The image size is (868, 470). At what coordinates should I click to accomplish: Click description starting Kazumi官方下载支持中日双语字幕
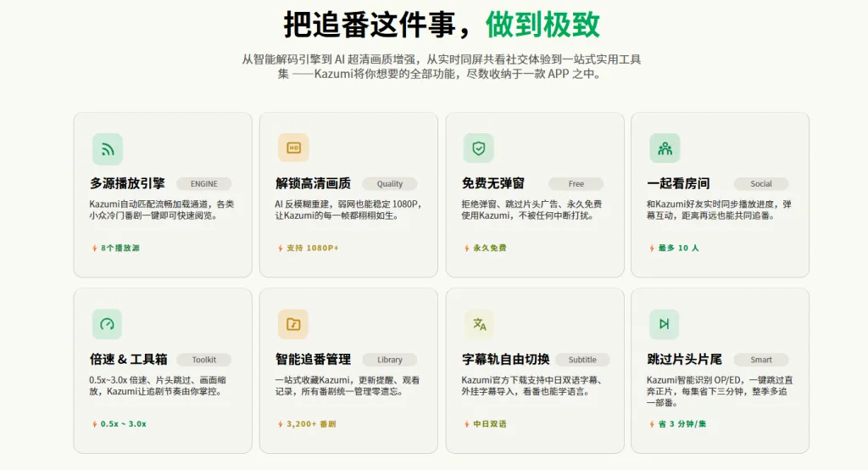(532, 386)
